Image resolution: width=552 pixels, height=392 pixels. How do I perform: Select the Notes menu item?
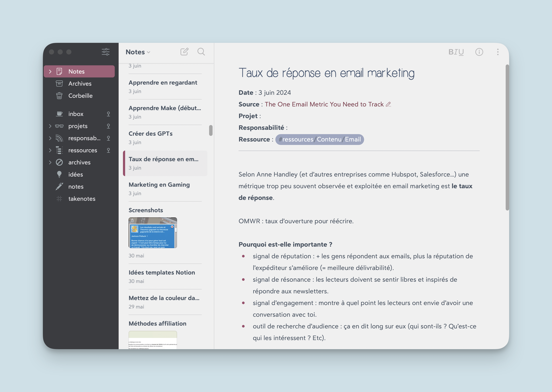(x=76, y=71)
